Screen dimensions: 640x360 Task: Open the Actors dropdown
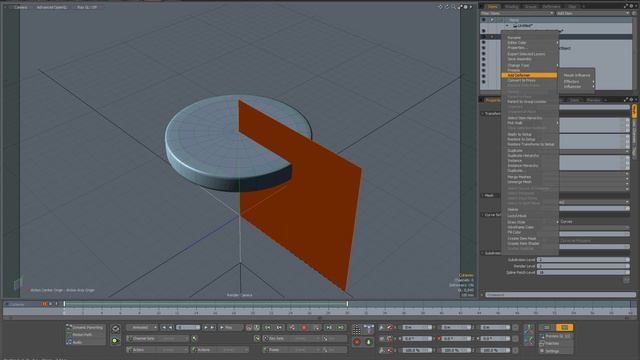tap(157, 350)
